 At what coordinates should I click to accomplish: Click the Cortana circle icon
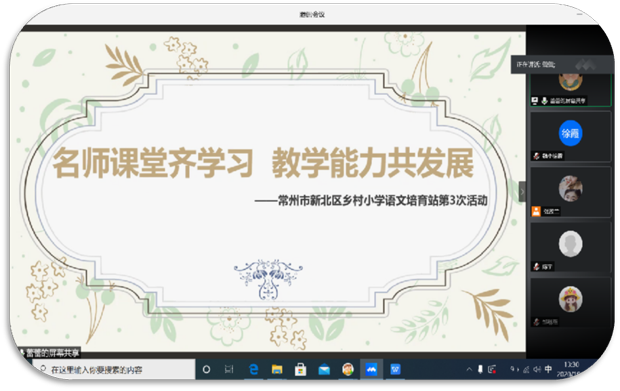[206, 370]
